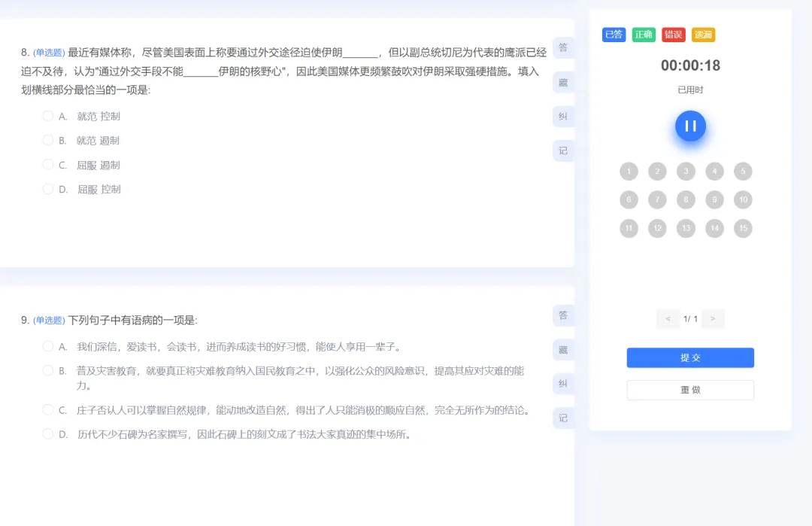The width and height of the screenshot is (812, 526).
Task: Pause the quiz timer
Action: [690, 126]
